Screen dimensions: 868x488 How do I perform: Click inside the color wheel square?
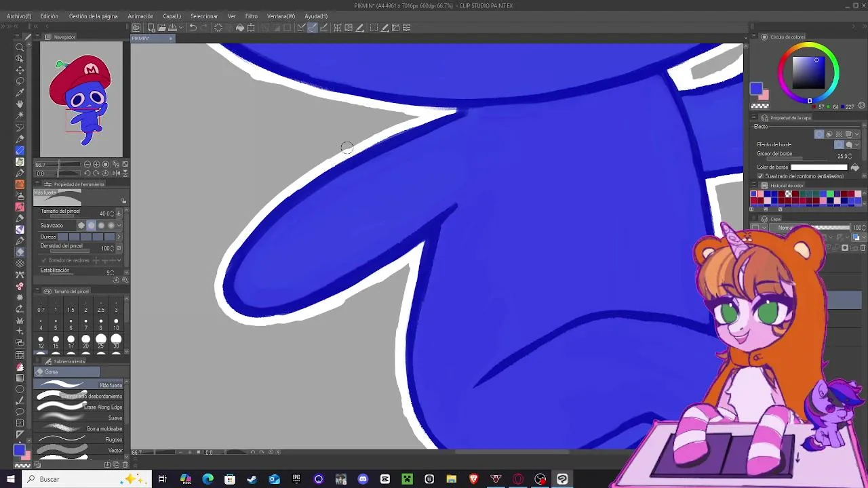tap(810, 72)
